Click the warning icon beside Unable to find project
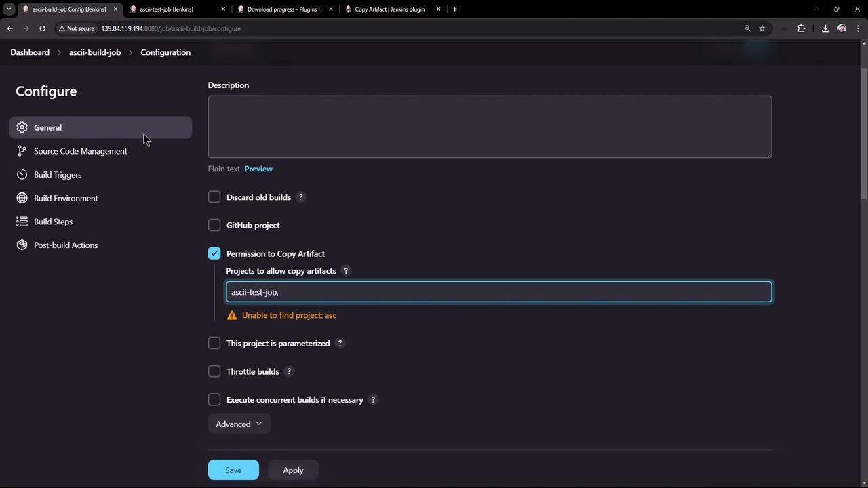 [232, 315]
